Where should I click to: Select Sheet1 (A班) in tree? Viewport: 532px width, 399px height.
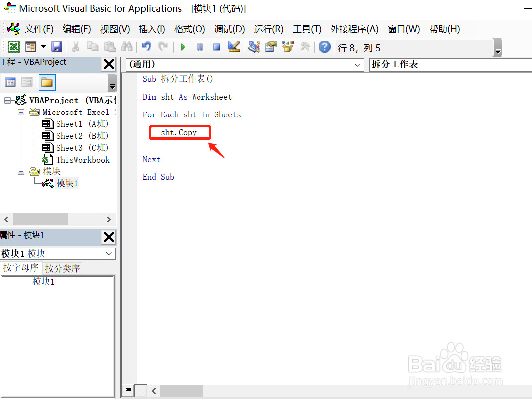82,124
